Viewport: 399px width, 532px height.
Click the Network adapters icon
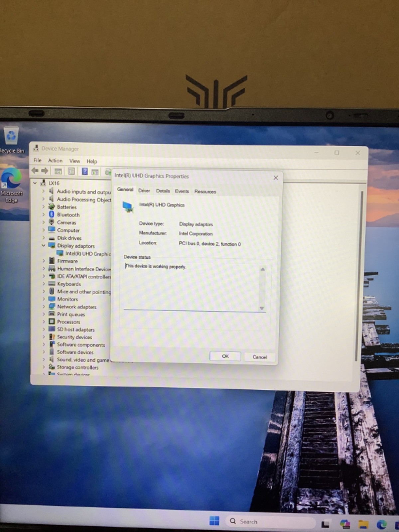click(52, 307)
